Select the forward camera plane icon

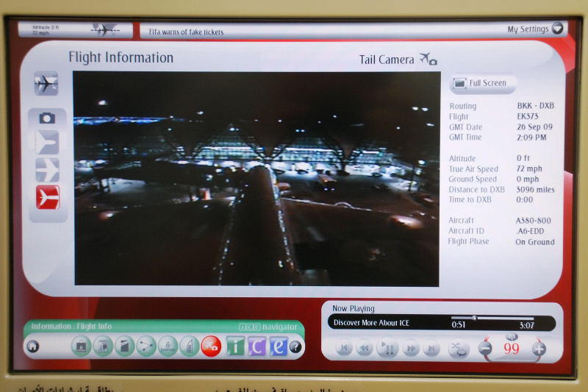pos(48,142)
